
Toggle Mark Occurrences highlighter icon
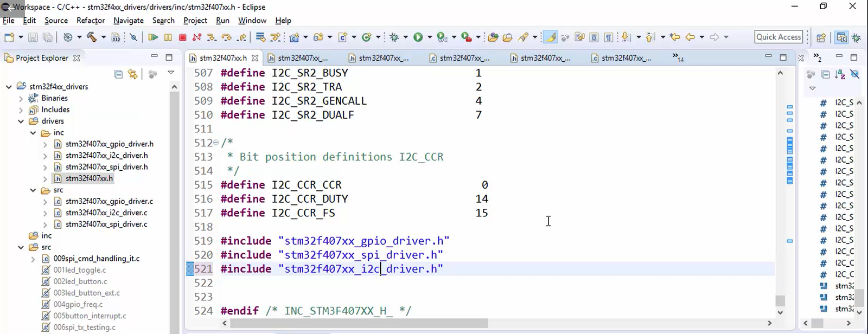[x=551, y=37]
